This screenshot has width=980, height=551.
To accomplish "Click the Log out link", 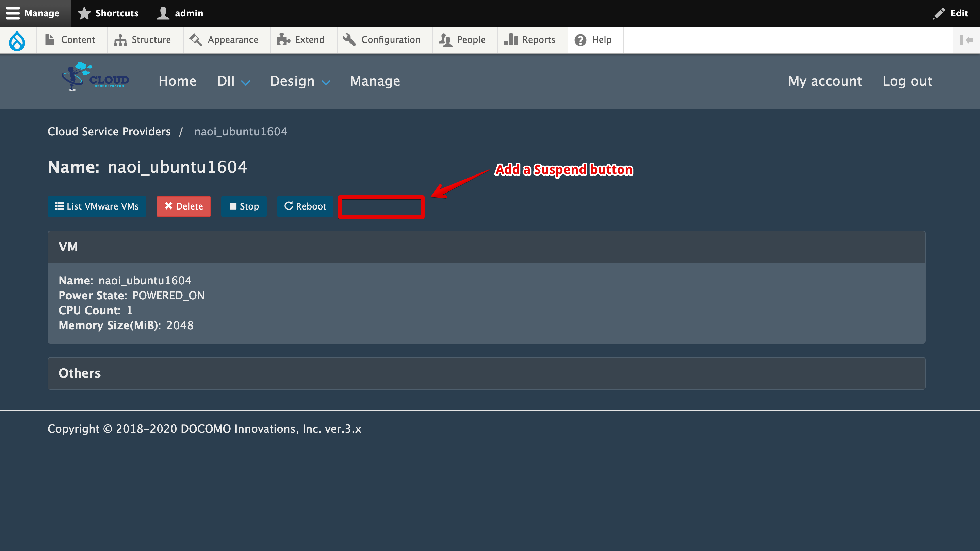I will point(907,81).
